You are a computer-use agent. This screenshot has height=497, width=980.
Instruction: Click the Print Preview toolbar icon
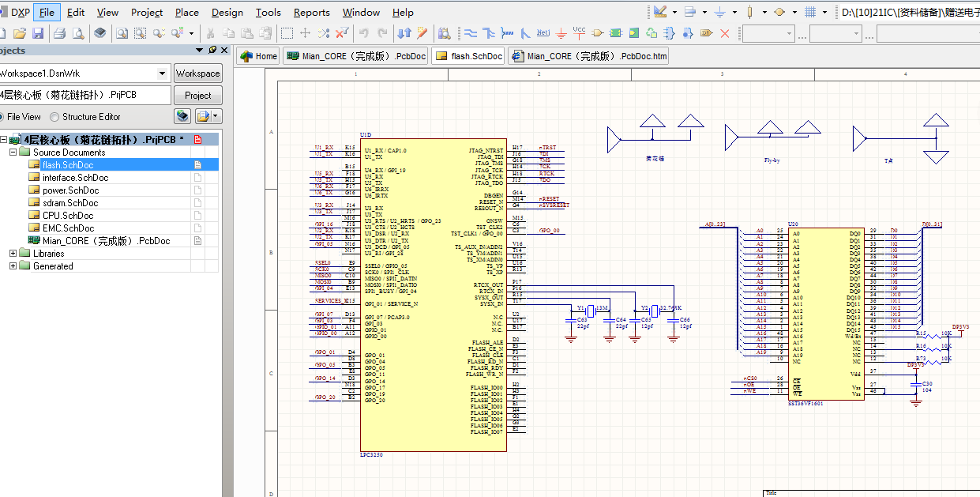[78, 33]
